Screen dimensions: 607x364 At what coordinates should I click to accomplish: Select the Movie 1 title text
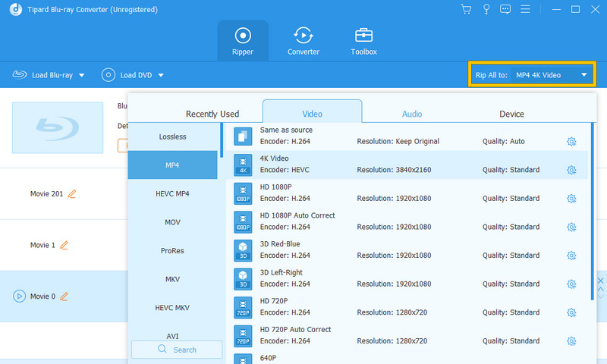42,245
